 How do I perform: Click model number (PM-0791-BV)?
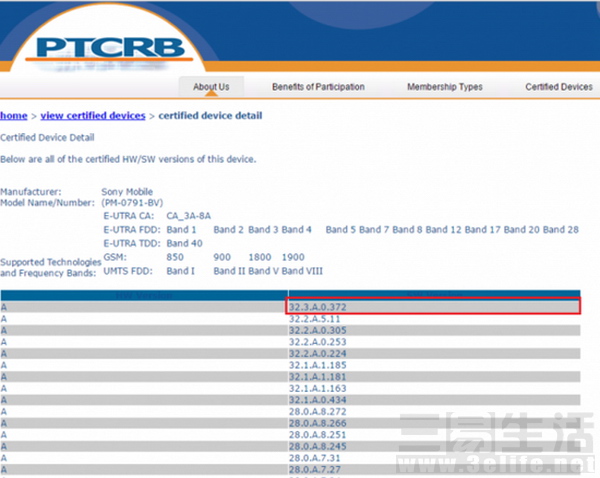[132, 202]
